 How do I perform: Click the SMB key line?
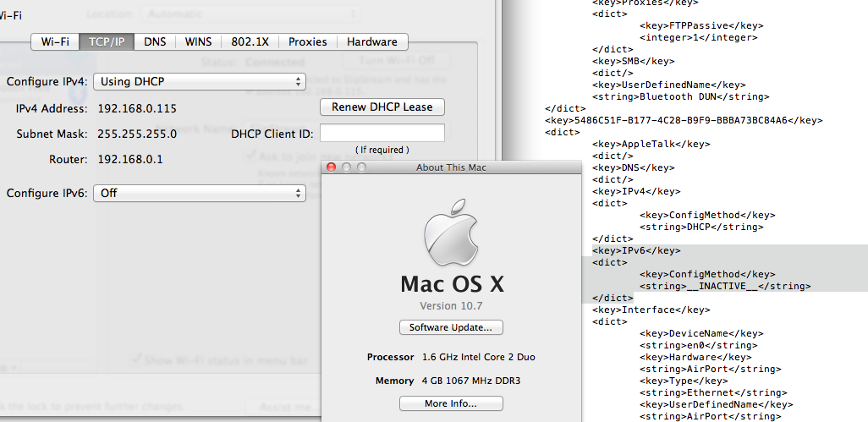point(634,61)
